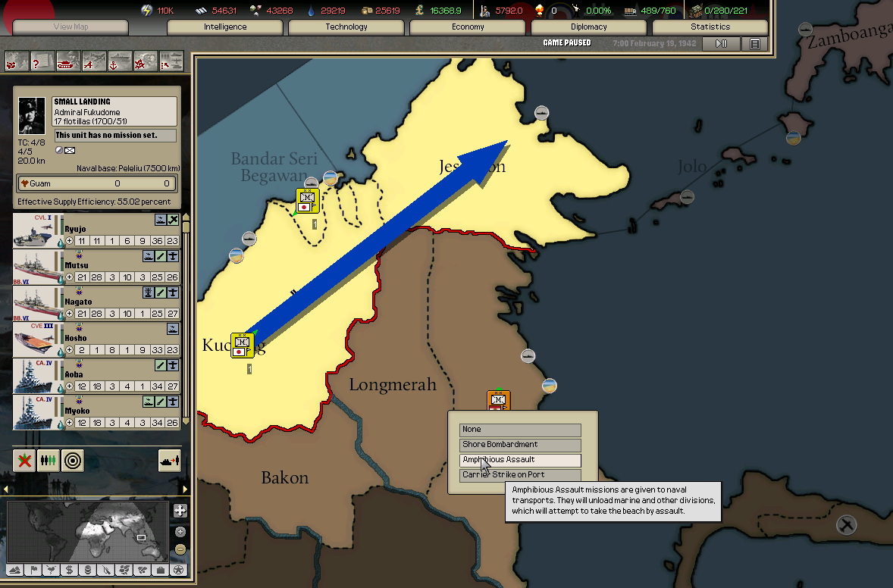Open the air units plane icon

pos(94,61)
